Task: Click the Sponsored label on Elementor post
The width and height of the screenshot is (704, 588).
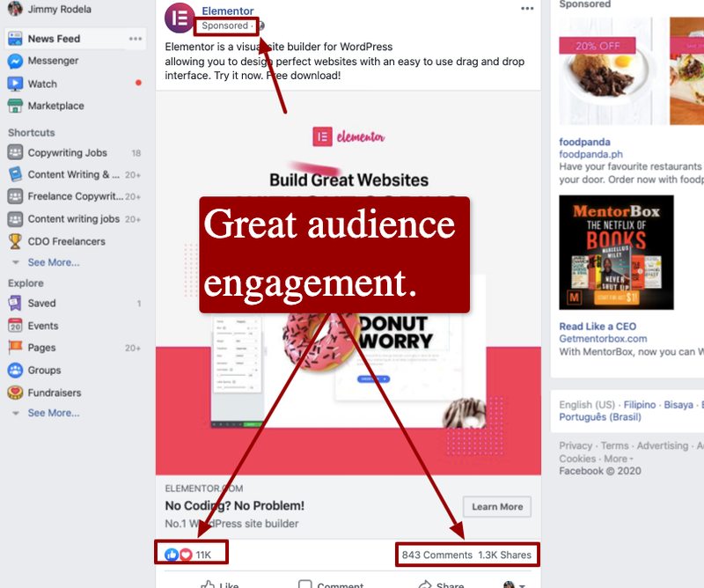Action: [x=224, y=26]
